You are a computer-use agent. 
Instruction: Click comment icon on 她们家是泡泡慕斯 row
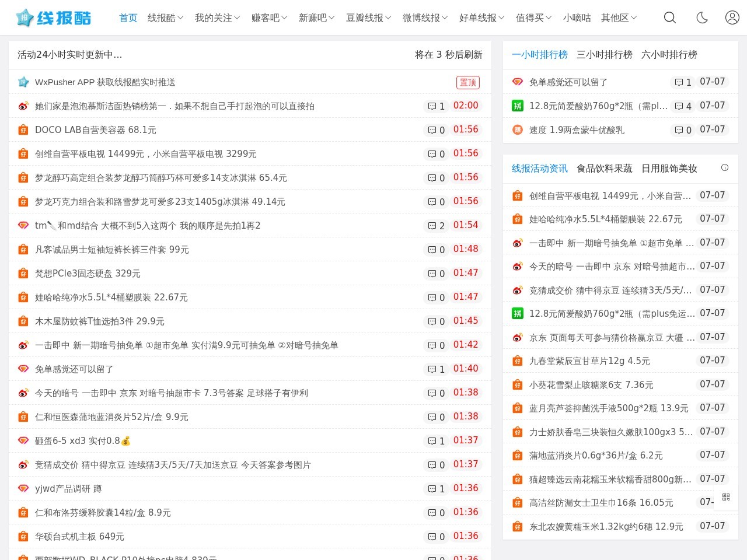432,106
